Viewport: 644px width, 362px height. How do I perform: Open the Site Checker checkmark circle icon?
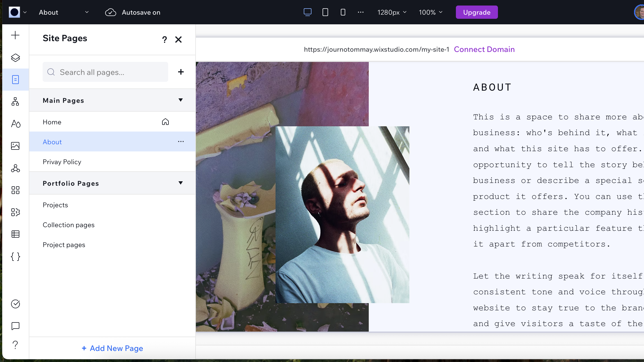click(15, 304)
